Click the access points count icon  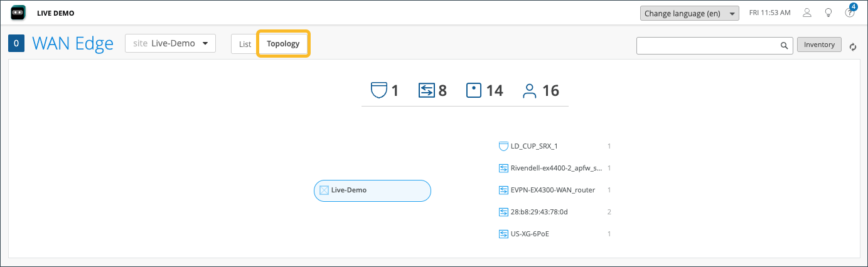pyautogui.click(x=473, y=91)
